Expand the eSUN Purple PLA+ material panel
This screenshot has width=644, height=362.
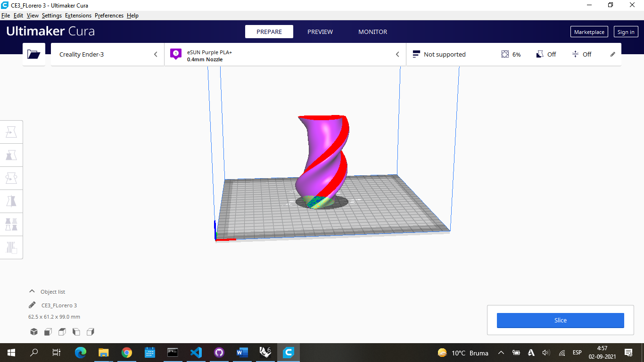[x=397, y=54]
